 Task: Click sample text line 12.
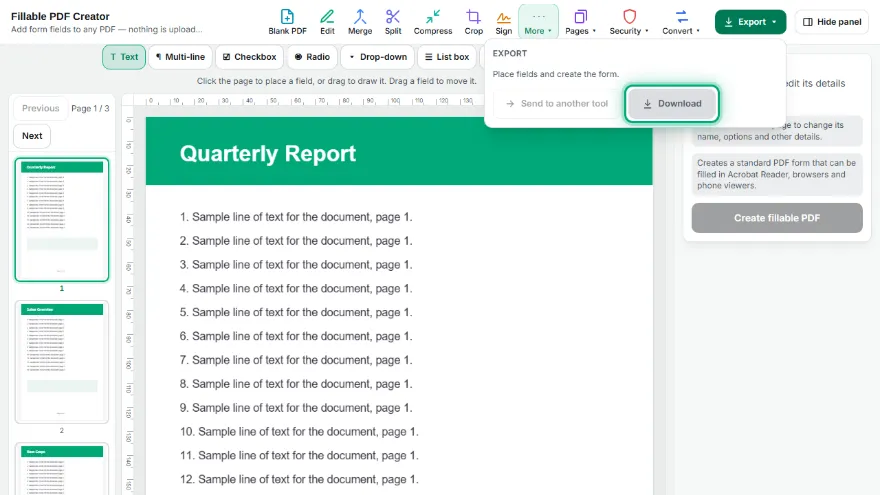[299, 479]
